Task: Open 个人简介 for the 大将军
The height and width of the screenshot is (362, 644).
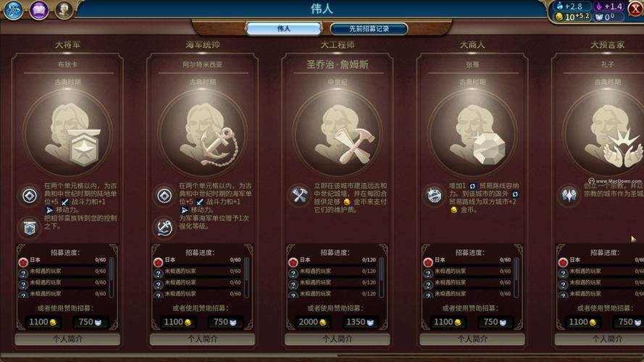Action: click(x=68, y=339)
